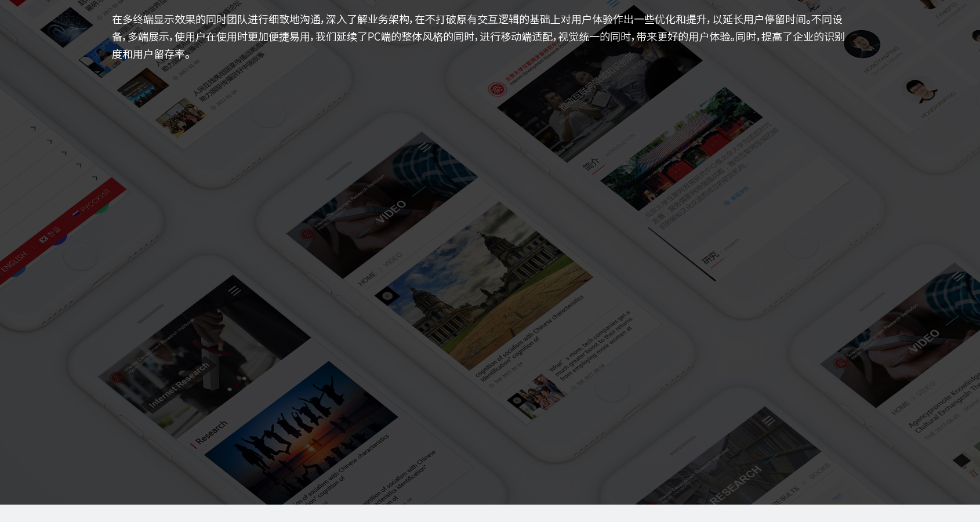Click the "РУССКИЙ" language label on the red bar
The height and width of the screenshot is (522, 980).
(x=96, y=201)
